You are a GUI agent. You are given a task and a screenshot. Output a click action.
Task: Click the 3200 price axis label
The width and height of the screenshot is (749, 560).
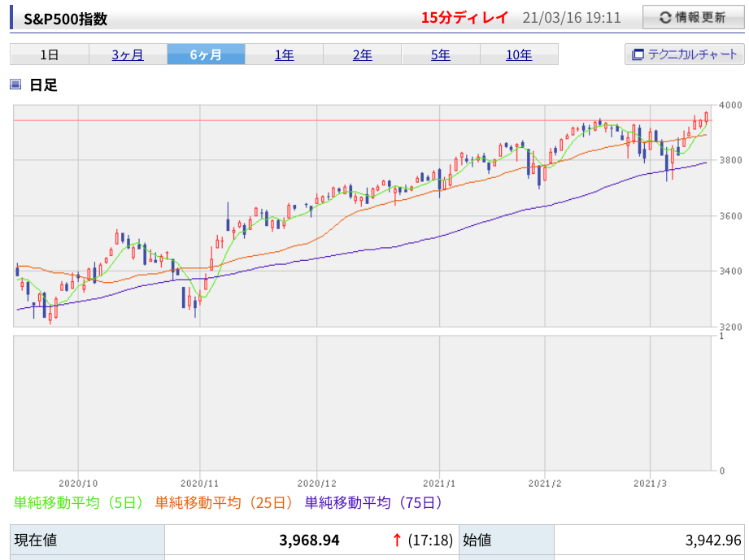tap(730, 327)
